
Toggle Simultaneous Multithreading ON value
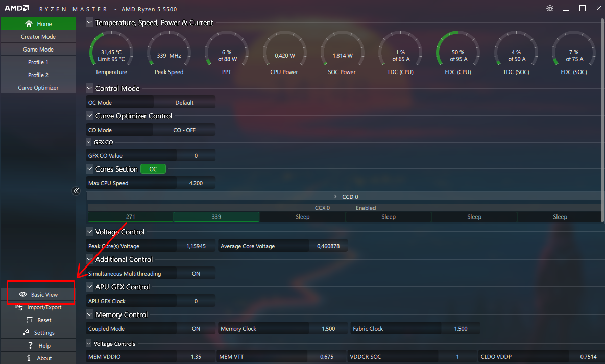pos(196,273)
